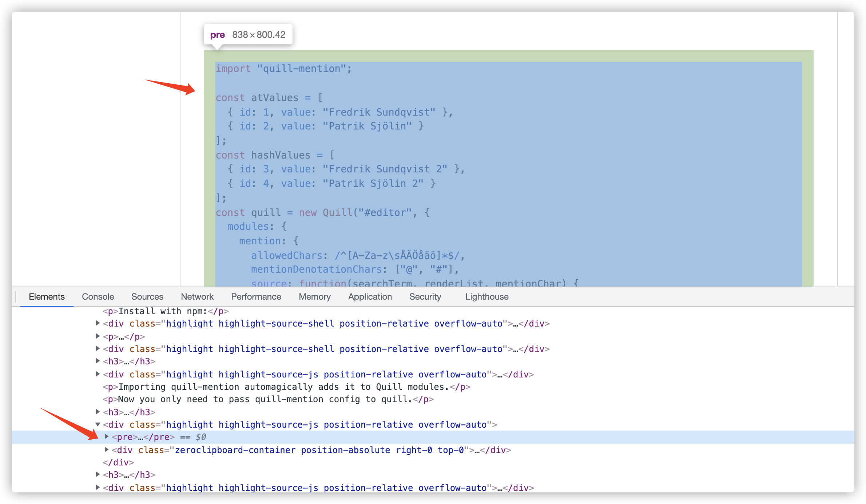Click the 'pre 838 × 800.42' size tooltip
This screenshot has height=504, width=866.
coord(248,35)
